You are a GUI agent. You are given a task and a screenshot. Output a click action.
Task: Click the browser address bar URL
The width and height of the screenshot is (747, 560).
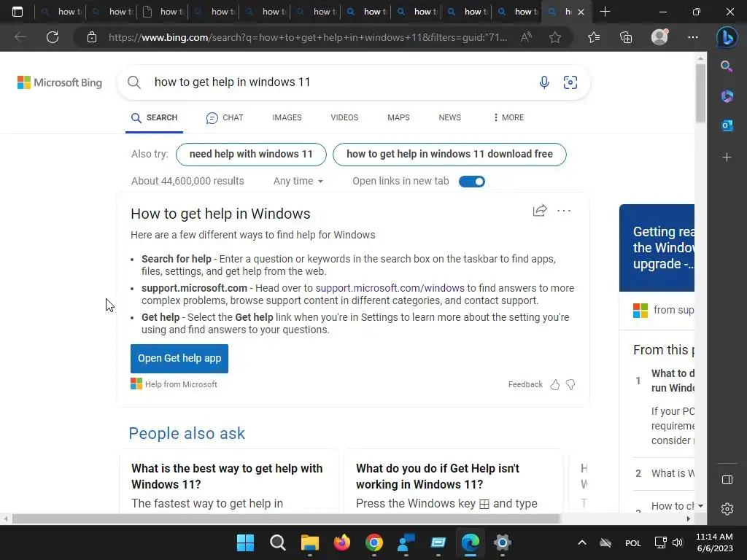point(308,37)
